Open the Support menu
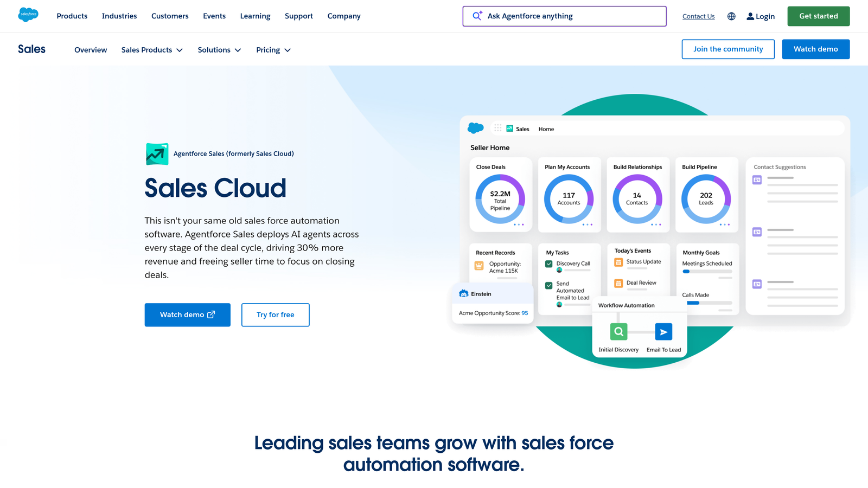The image size is (868, 488). pos(299,16)
